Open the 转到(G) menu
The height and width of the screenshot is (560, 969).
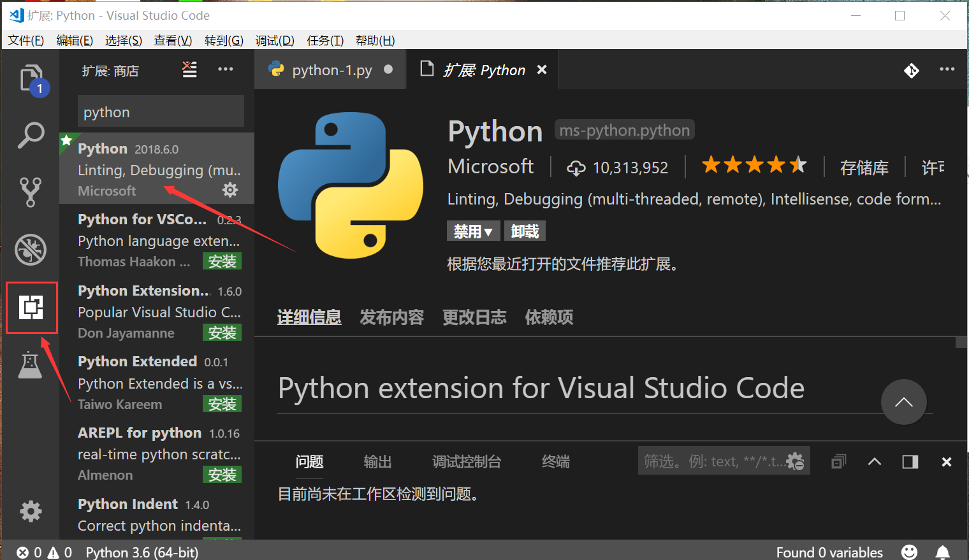pyautogui.click(x=224, y=40)
